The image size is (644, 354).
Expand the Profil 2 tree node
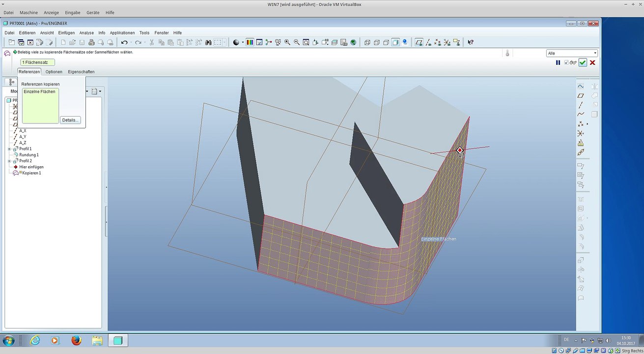9,161
